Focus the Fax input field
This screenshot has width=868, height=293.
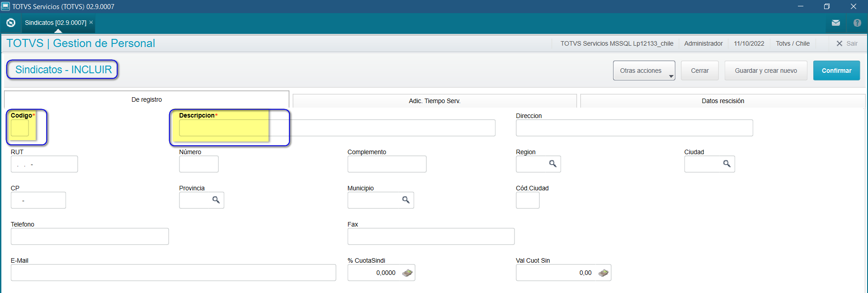(431, 236)
